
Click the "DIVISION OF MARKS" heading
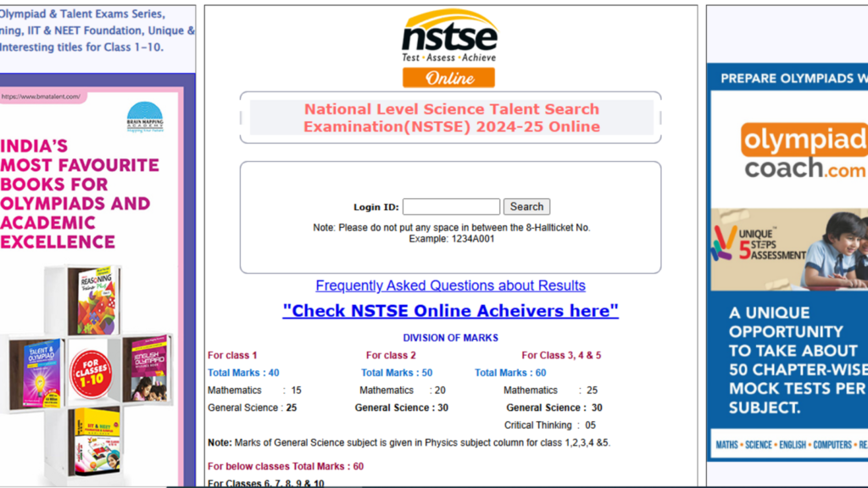(451, 337)
